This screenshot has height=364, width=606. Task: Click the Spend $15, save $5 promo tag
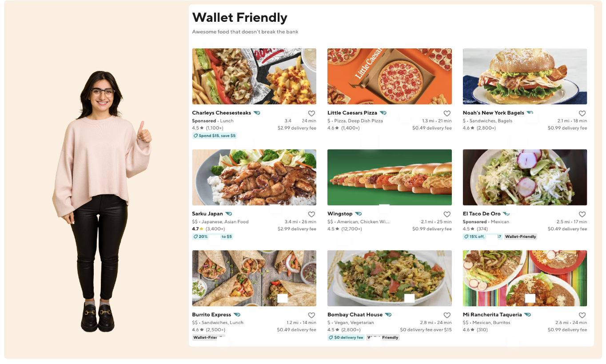pos(214,135)
